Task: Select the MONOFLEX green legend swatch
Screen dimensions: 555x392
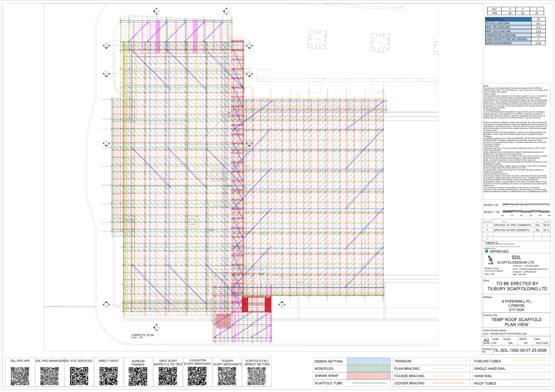Action: pyautogui.click(x=369, y=369)
